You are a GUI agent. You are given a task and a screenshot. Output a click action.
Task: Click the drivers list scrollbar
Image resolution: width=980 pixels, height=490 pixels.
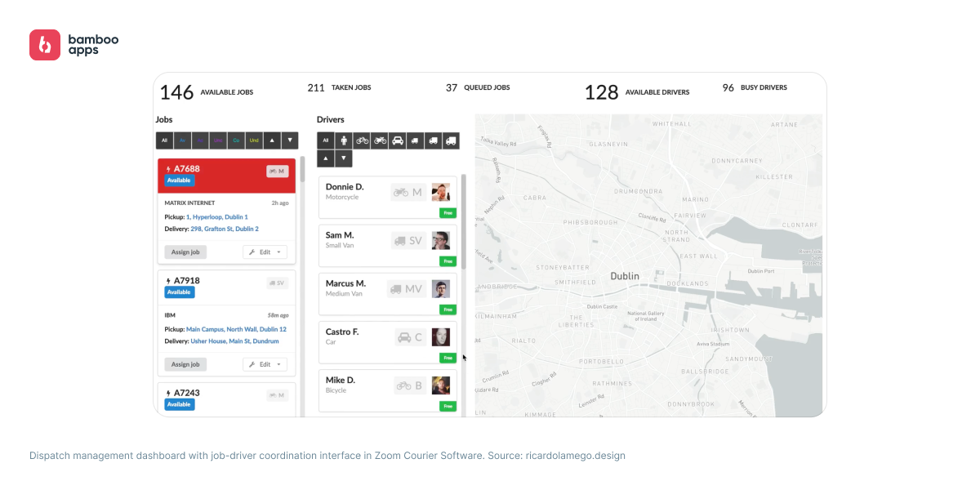[x=464, y=220]
